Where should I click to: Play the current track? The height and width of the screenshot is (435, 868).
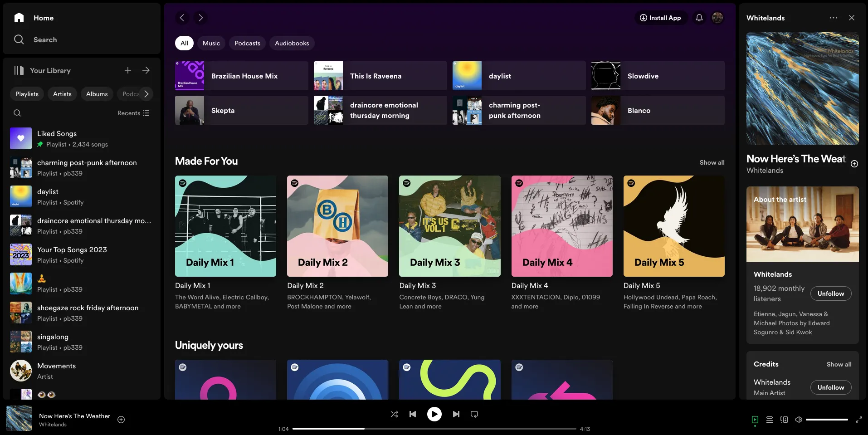(434, 414)
